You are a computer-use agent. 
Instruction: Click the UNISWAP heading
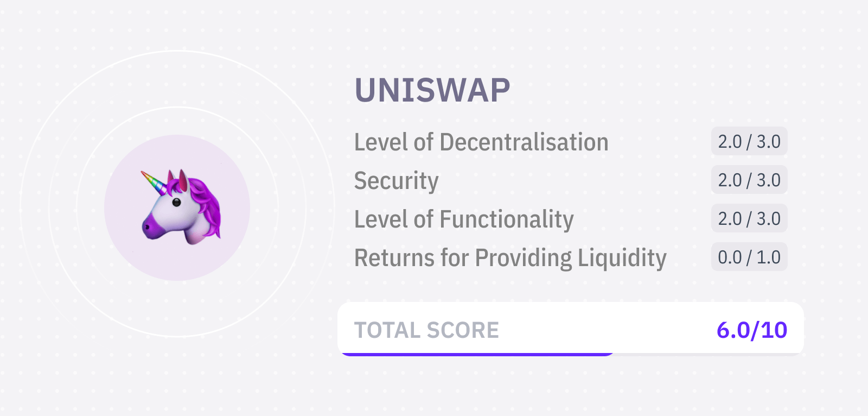click(x=432, y=90)
